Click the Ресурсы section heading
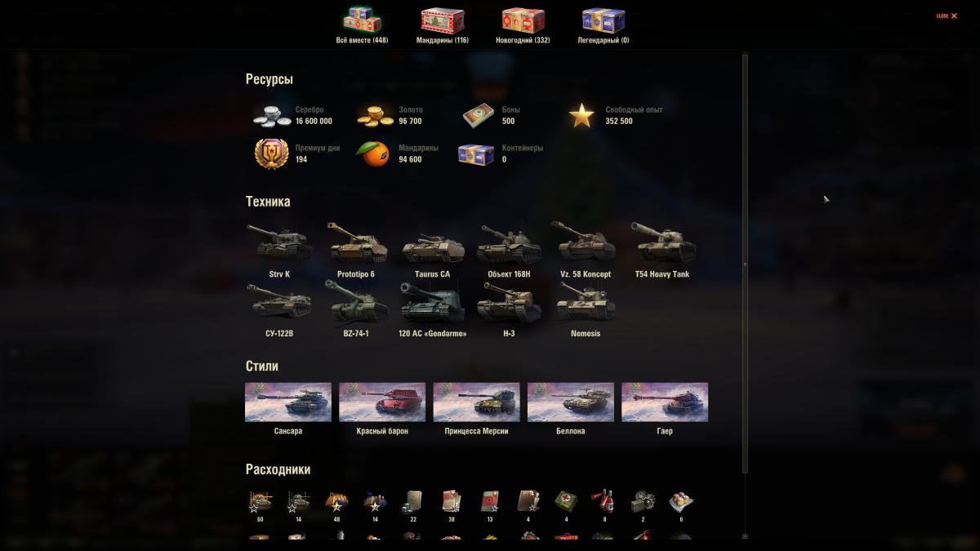Viewport: 980px width, 551px height. tap(269, 79)
